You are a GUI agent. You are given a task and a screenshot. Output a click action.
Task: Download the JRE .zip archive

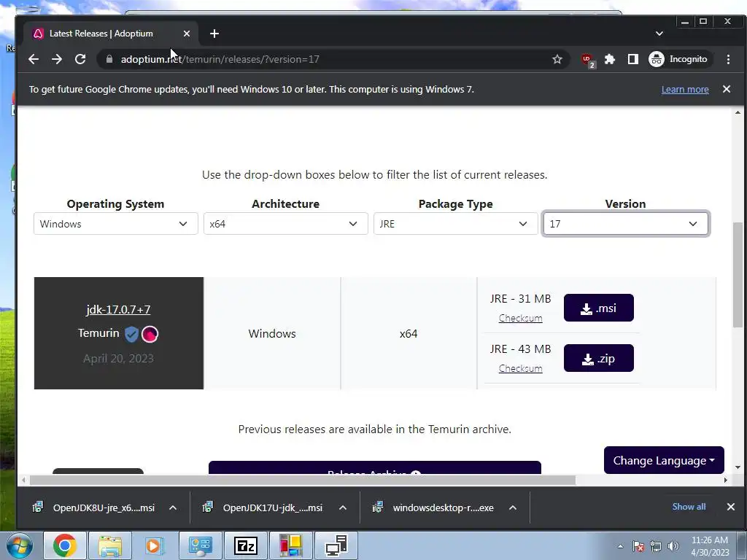point(598,358)
